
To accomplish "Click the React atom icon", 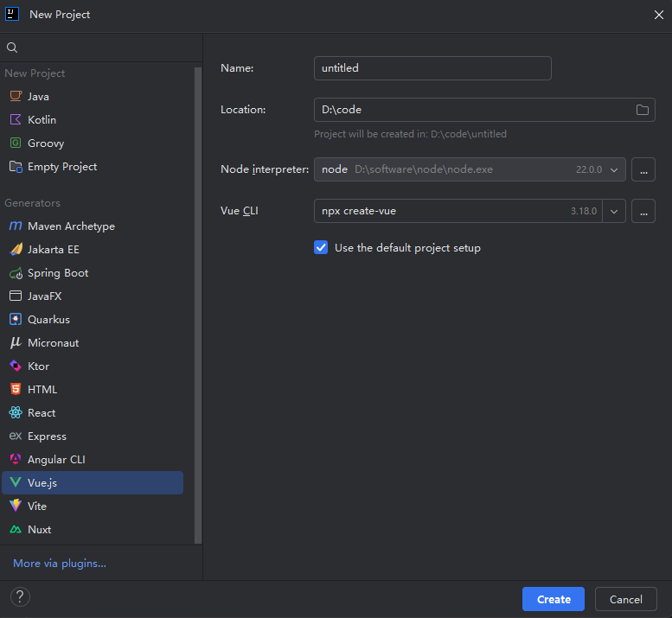I will tap(16, 413).
